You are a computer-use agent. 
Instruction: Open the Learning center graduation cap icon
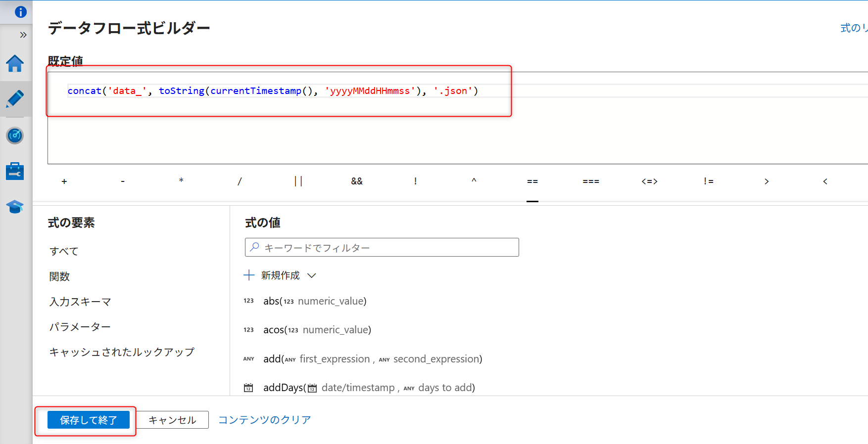click(15, 207)
